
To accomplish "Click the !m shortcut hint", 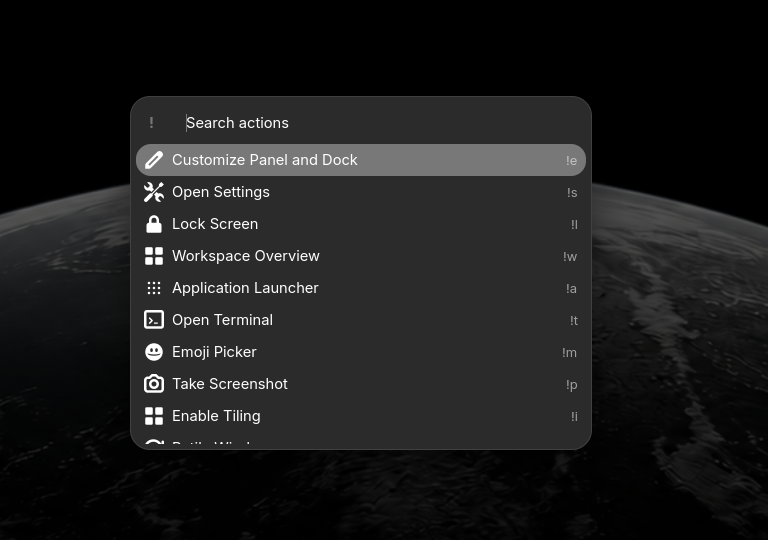I will [569, 353].
